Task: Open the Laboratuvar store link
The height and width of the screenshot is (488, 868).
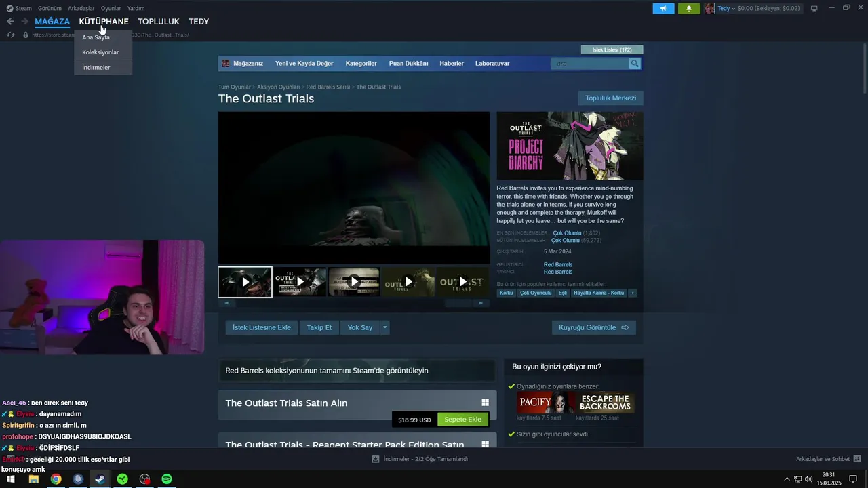Action: coord(492,64)
